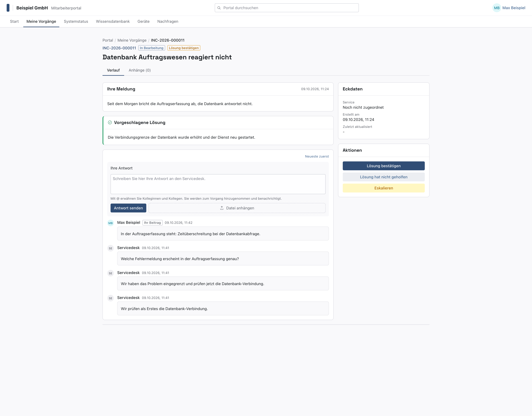The image size is (532, 416).
Task: Click the search magnifier icon
Action: [219, 8]
